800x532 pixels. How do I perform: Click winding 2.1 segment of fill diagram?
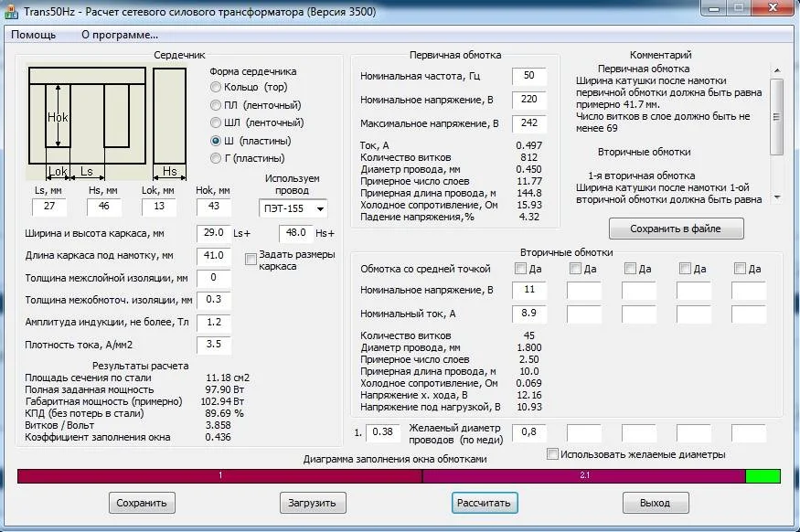click(x=584, y=476)
